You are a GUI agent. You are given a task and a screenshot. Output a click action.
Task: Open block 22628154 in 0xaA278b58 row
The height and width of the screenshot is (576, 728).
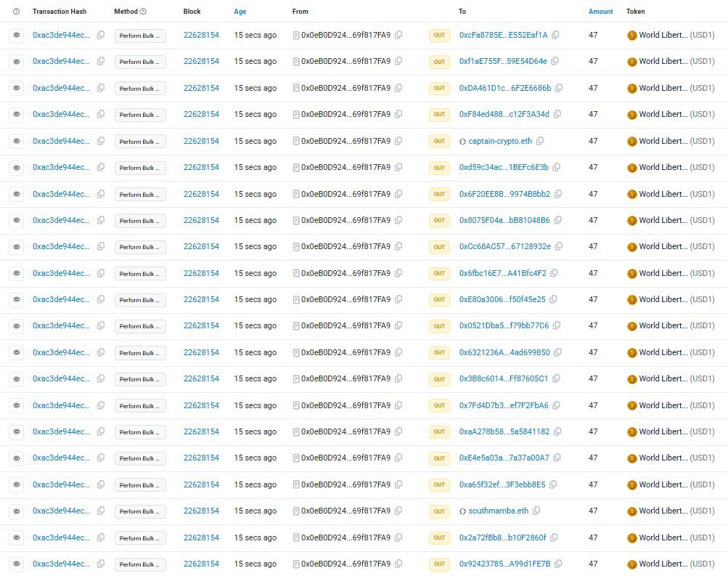(201, 431)
